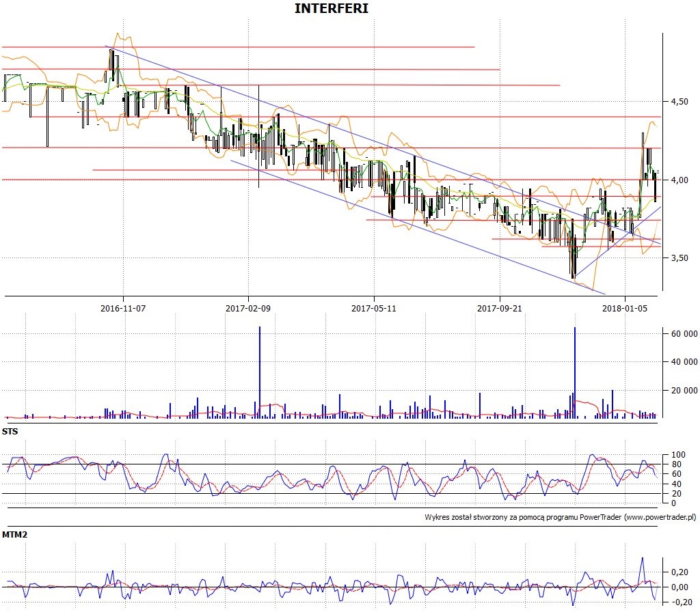Click the MTM2 0,00 axis value
700x612 pixels.
tap(679, 587)
